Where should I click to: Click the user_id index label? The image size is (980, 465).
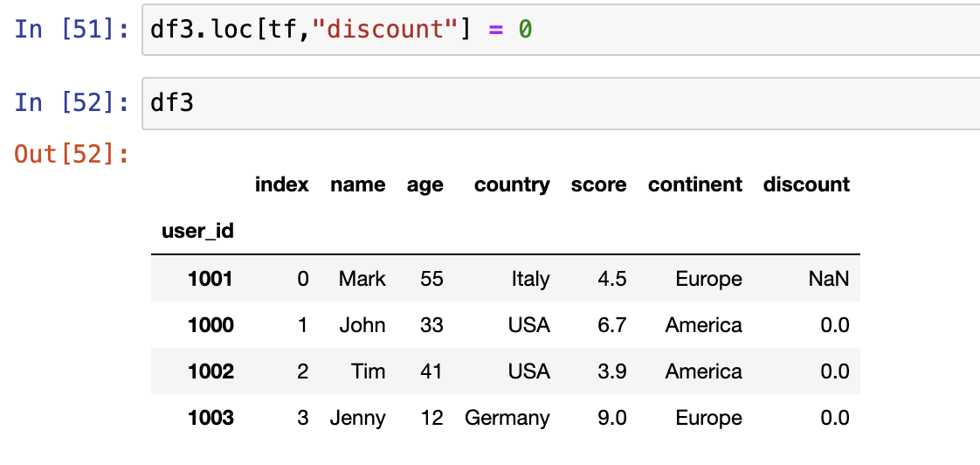[x=197, y=232]
